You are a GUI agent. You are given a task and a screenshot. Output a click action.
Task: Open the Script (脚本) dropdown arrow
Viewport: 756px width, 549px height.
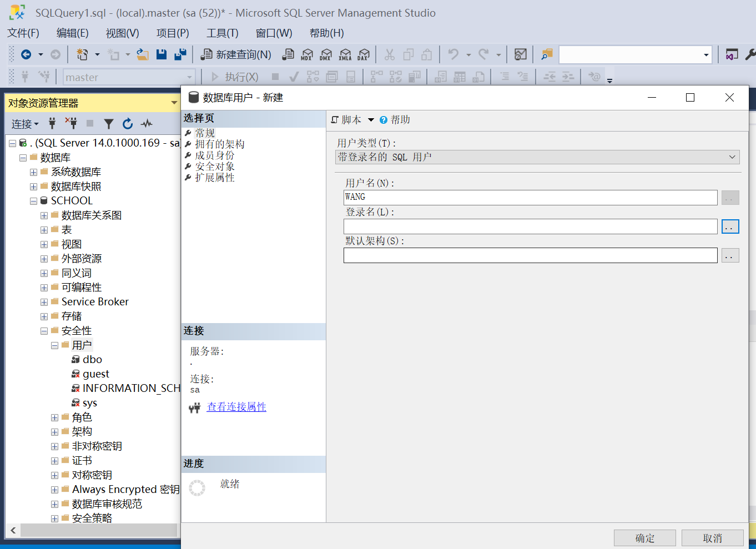coord(371,120)
